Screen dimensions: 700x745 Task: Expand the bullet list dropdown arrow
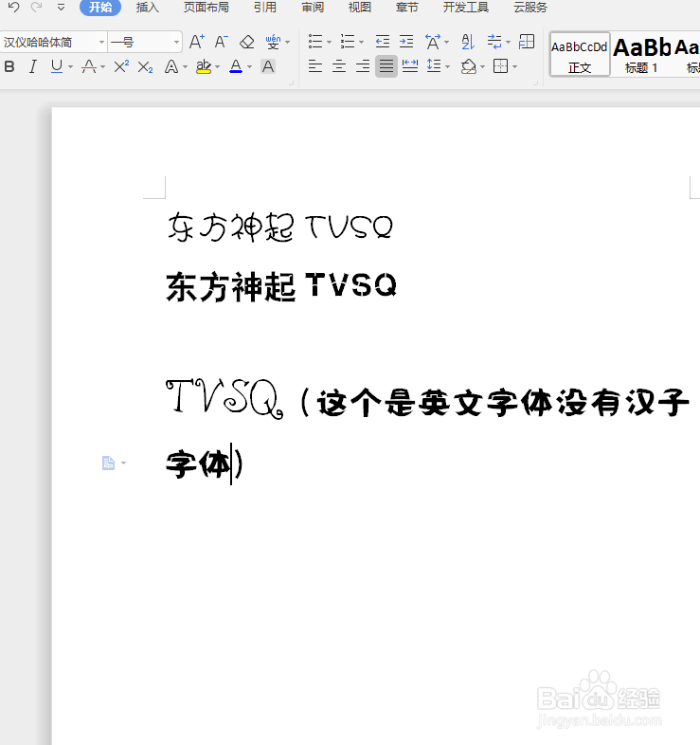click(x=330, y=43)
